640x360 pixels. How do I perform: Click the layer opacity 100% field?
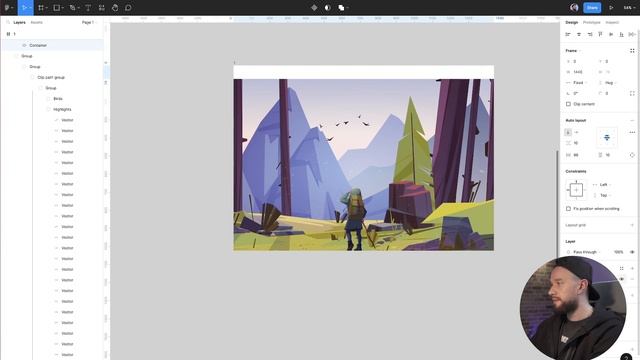[x=618, y=252]
